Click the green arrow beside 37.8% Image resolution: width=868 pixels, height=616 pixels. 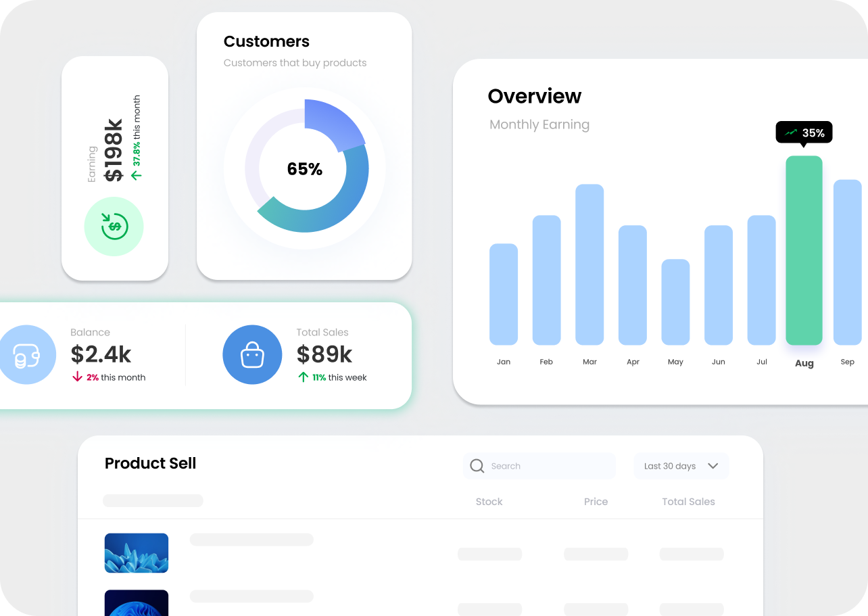click(x=137, y=175)
